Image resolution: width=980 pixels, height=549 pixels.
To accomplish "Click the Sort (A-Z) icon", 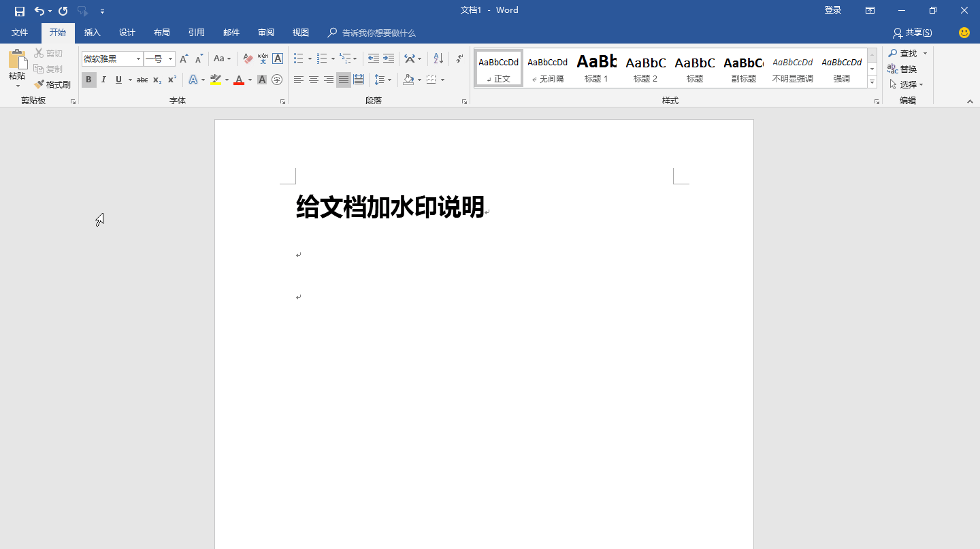I will (x=438, y=59).
